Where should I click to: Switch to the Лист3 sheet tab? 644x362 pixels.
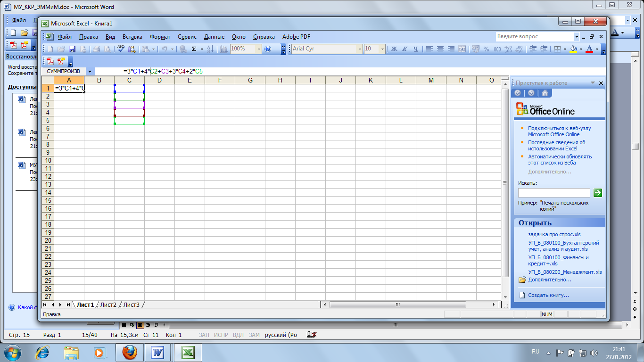click(131, 305)
